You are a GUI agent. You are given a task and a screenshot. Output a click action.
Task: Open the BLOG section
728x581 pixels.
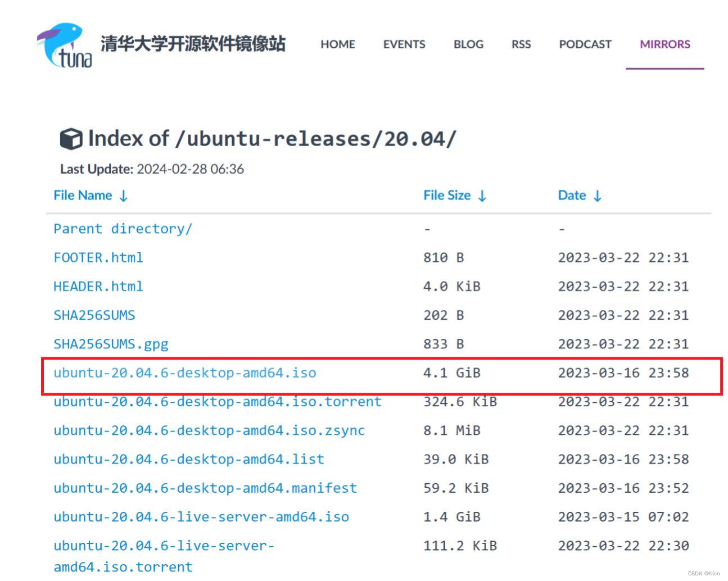tap(468, 44)
